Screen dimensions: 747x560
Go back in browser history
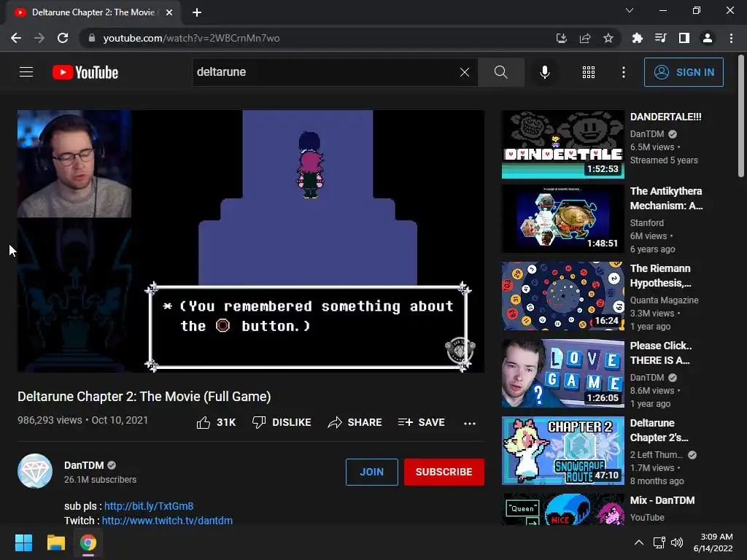coord(16,38)
